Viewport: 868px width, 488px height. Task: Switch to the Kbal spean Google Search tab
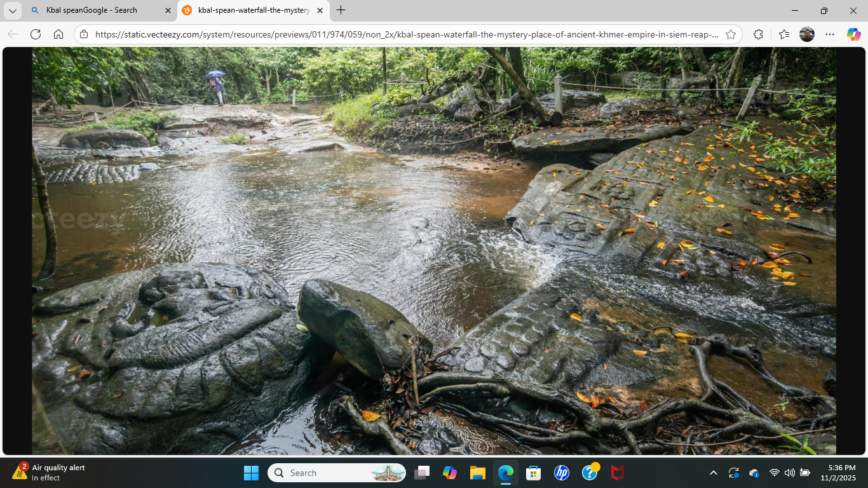click(x=92, y=10)
